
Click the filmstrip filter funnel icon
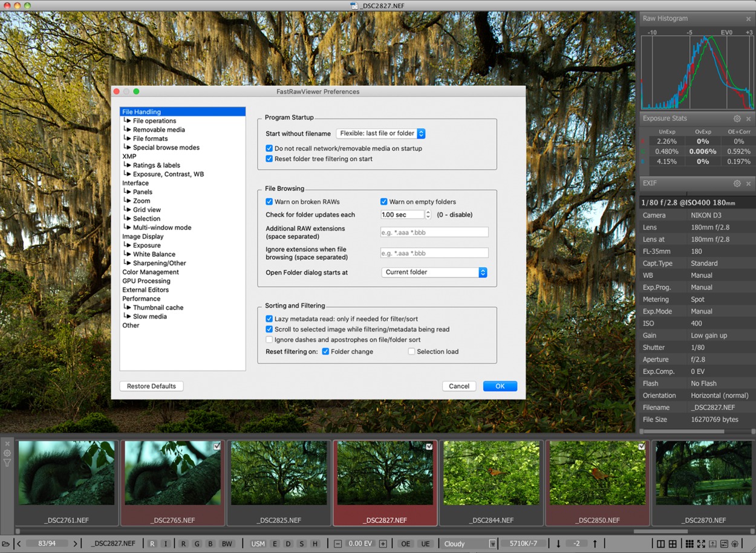click(x=7, y=463)
